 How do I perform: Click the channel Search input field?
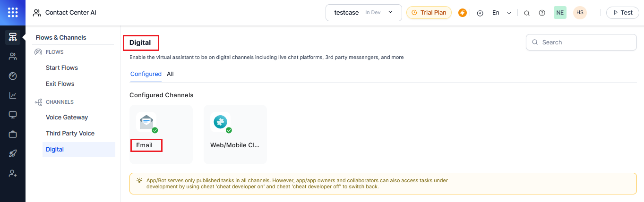click(586, 42)
